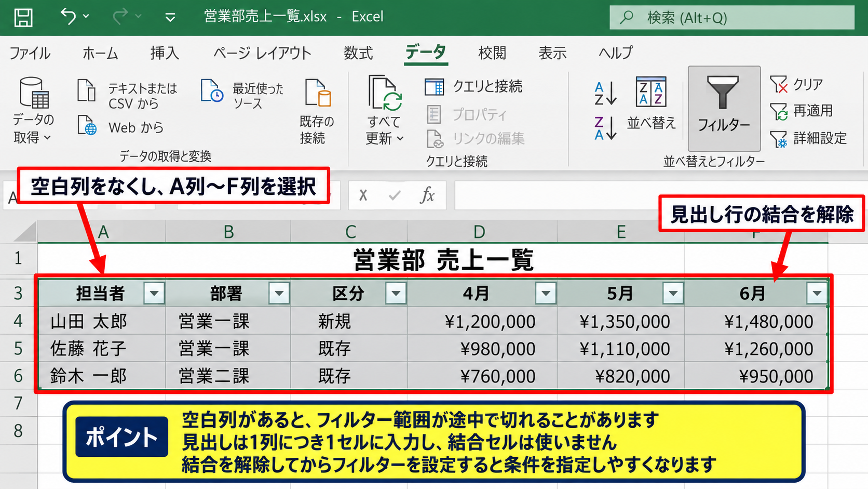Click the fx insert function icon
This screenshot has height=489, width=868.
tap(427, 195)
